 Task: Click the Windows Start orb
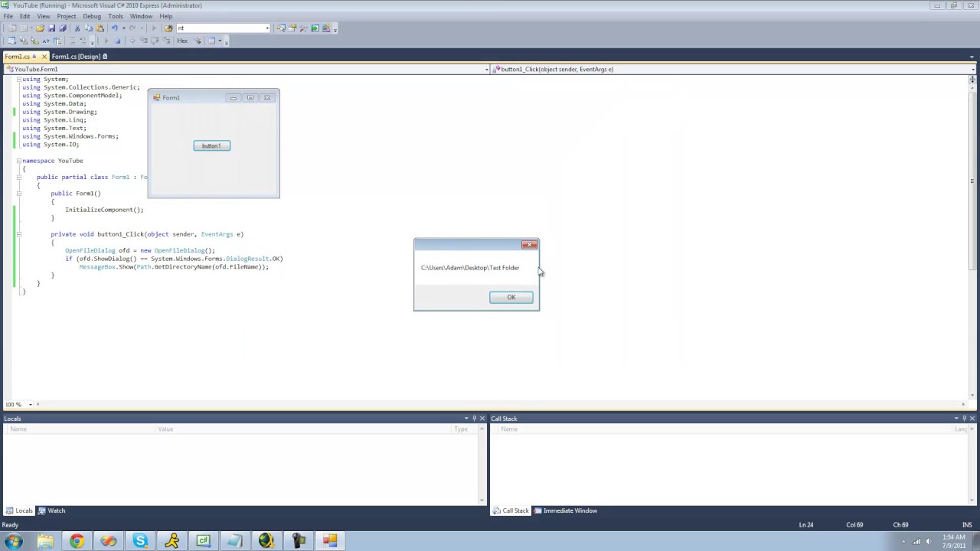tap(13, 541)
